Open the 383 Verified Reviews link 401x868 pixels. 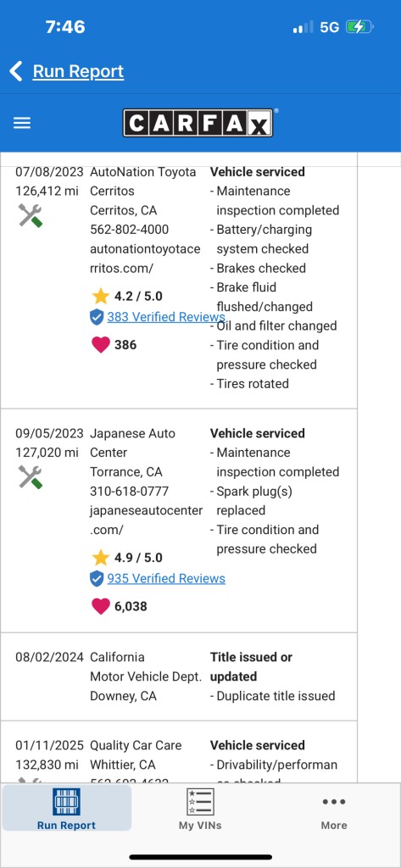pos(166,317)
